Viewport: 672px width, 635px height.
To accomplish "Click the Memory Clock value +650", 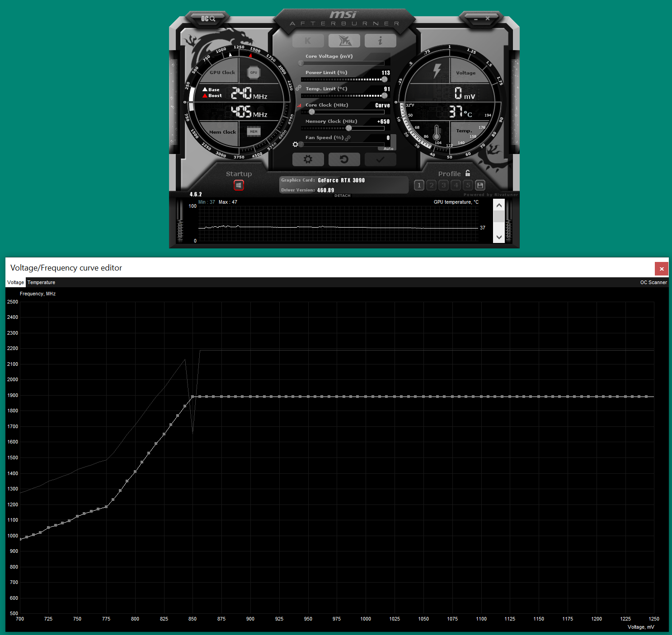I will (383, 121).
